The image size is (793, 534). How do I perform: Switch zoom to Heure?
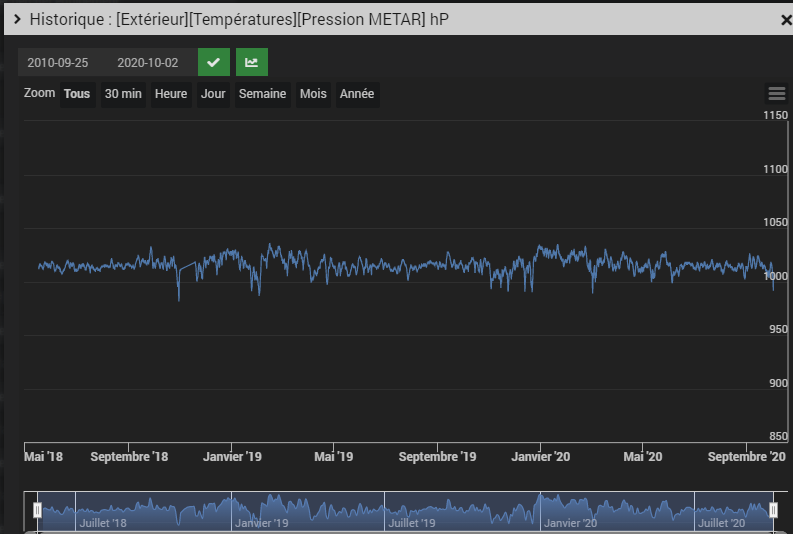point(171,94)
